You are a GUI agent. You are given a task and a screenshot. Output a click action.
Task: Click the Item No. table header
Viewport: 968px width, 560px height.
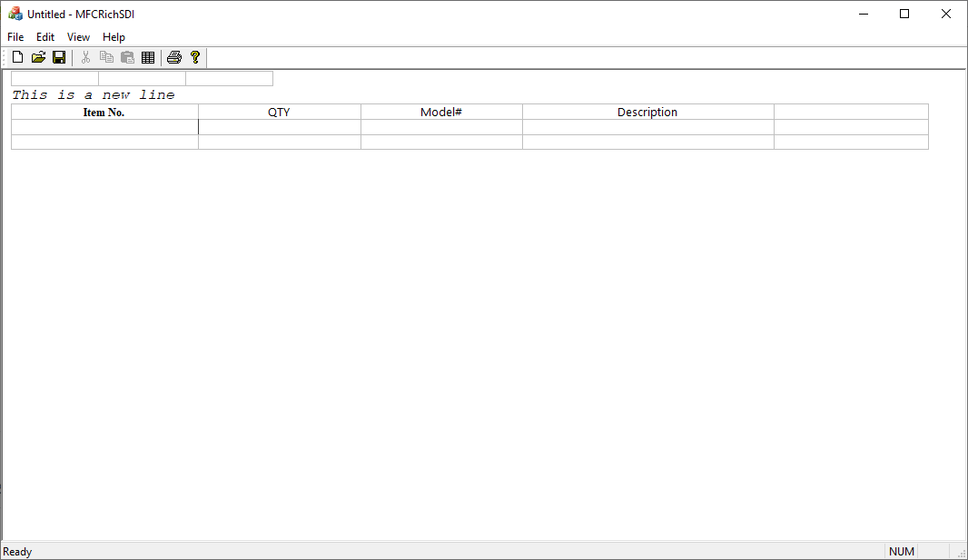pyautogui.click(x=104, y=112)
